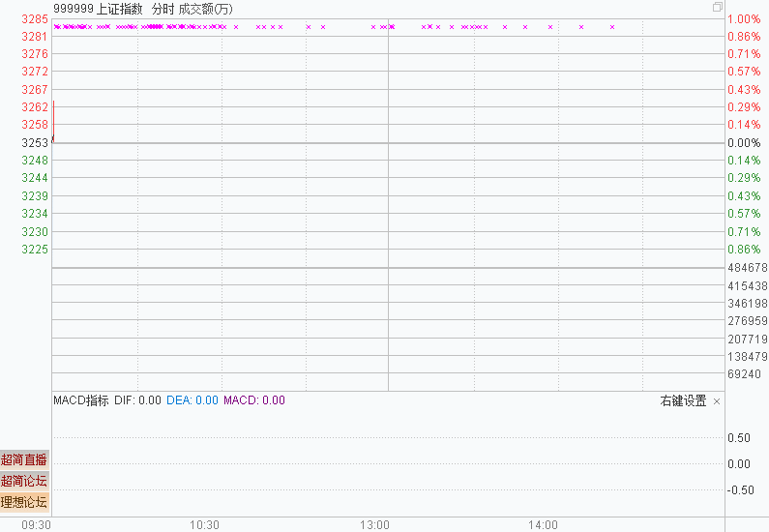Open the 超简直播 tab
This screenshot has width=769, height=532.
coord(24,459)
